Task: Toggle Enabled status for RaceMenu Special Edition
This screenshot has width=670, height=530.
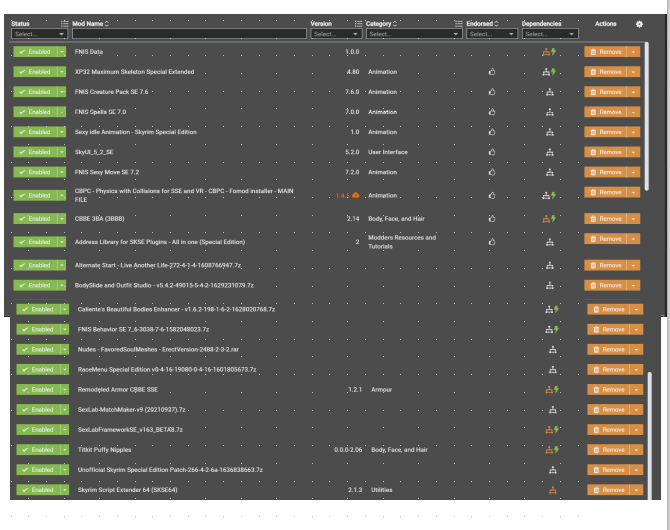Action: click(38, 370)
